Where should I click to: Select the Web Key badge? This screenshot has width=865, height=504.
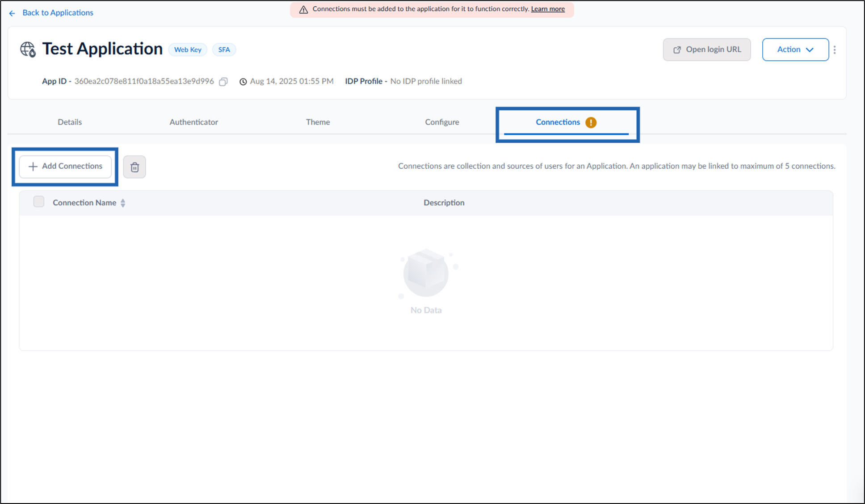click(x=188, y=50)
